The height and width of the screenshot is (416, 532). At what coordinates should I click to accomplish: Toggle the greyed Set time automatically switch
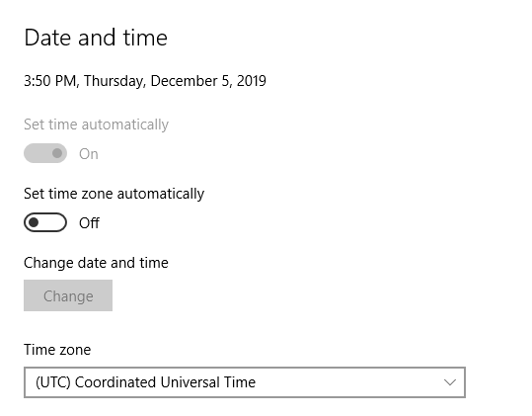(45, 153)
